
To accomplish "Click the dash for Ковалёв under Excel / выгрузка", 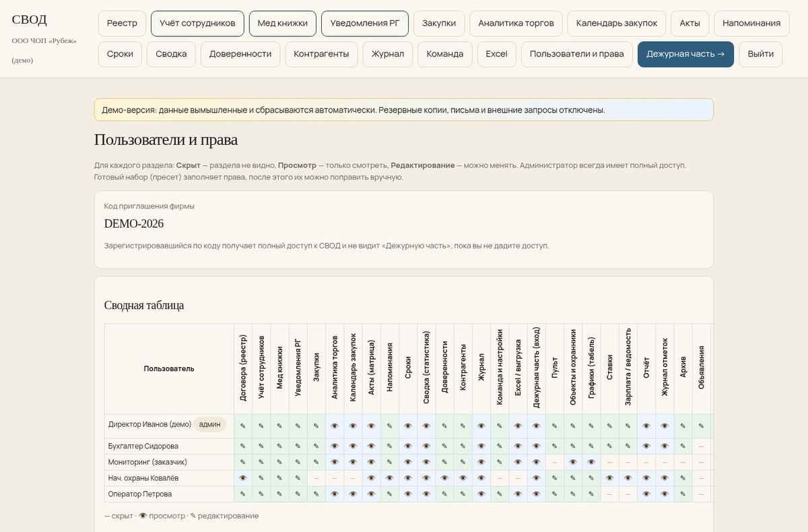I will (x=518, y=478).
